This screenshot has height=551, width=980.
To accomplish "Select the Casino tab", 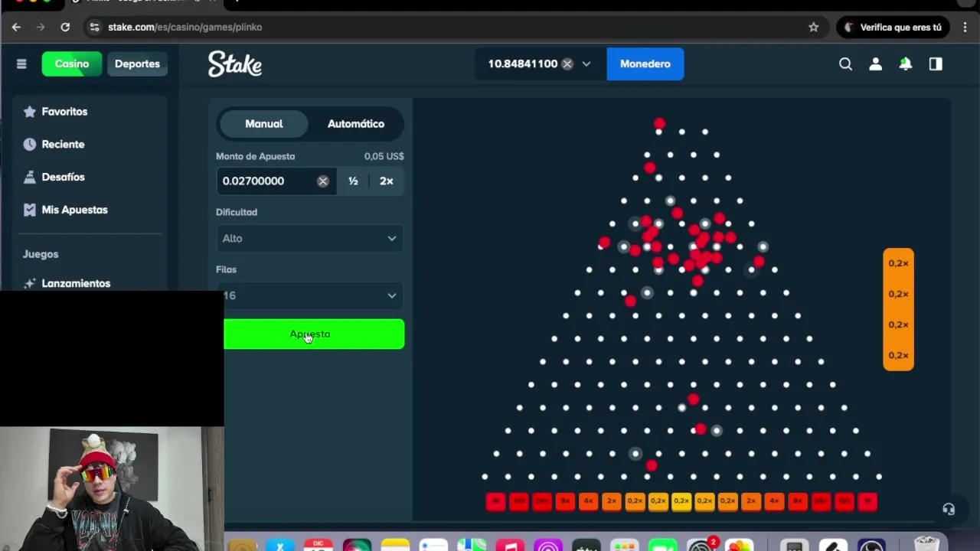I will pos(71,64).
